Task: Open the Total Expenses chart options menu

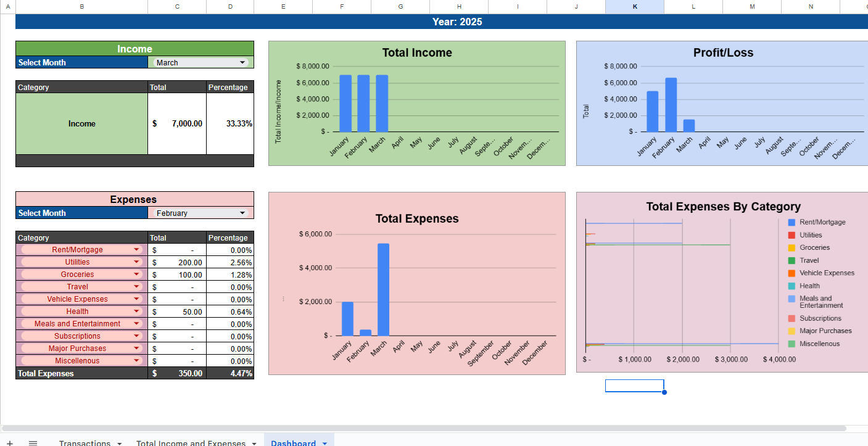Action: pos(283,299)
